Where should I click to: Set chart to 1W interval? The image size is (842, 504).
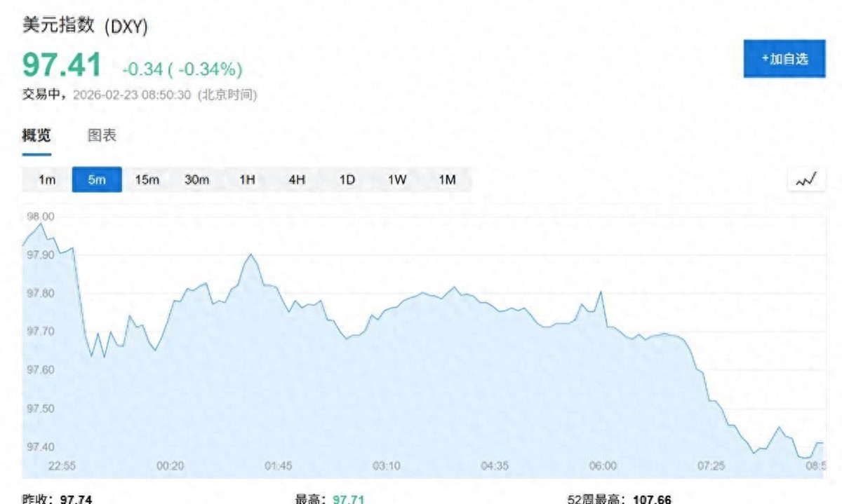(x=397, y=180)
